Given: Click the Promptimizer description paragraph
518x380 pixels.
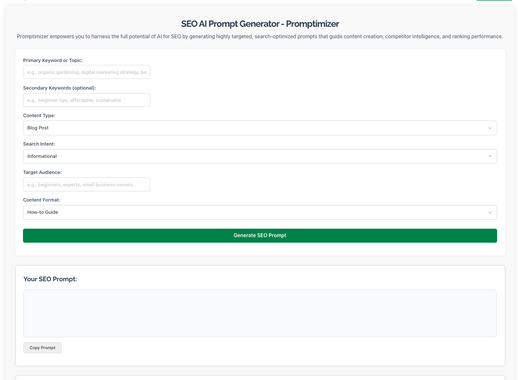Looking at the screenshot, I should coord(260,36).
